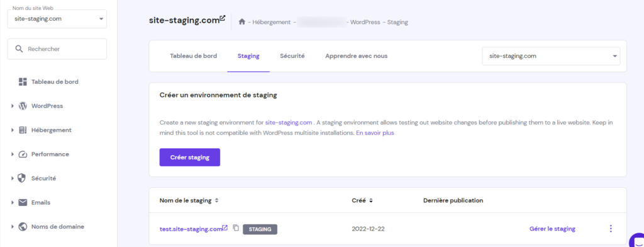Click the WordPress logo icon in sidebar

pyautogui.click(x=23, y=106)
